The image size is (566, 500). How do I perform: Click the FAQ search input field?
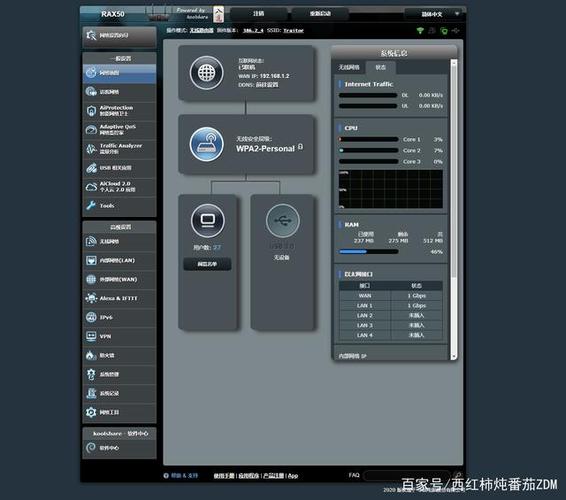407,475
